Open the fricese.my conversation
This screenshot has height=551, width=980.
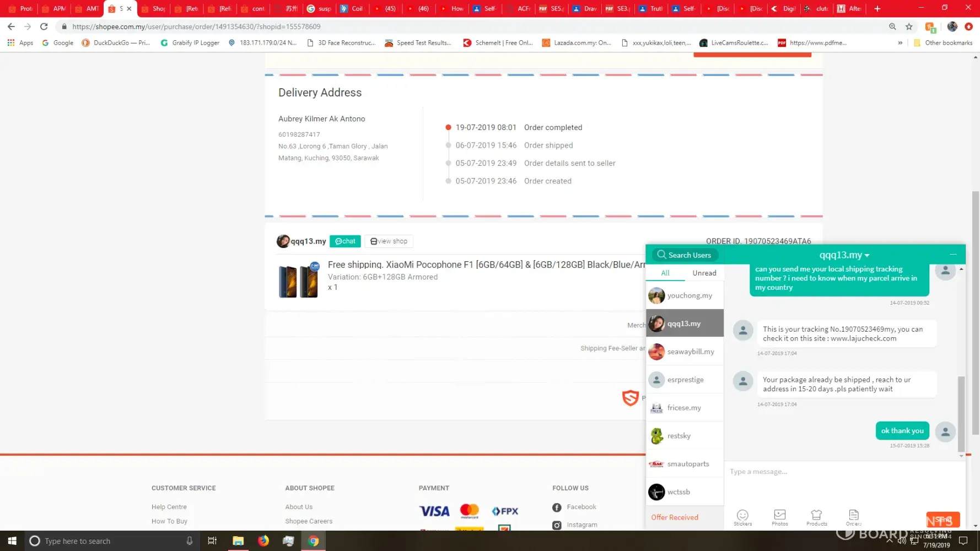pos(685,408)
